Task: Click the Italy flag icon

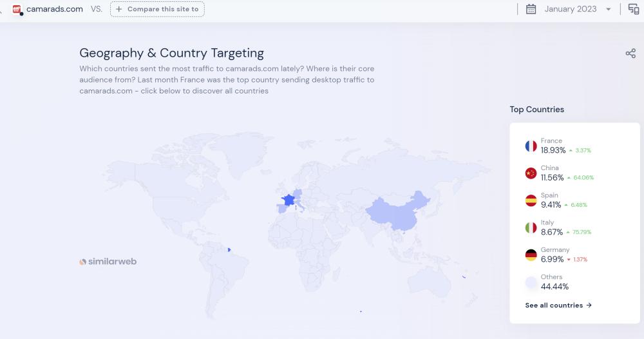Action: point(531,228)
